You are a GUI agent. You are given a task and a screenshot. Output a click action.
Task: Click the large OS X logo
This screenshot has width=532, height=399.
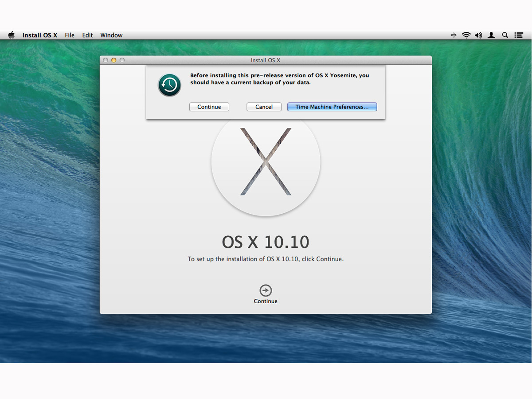point(266,162)
